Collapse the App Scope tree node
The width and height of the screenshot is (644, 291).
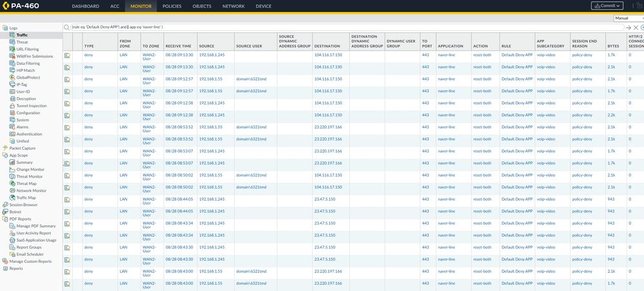3,156
